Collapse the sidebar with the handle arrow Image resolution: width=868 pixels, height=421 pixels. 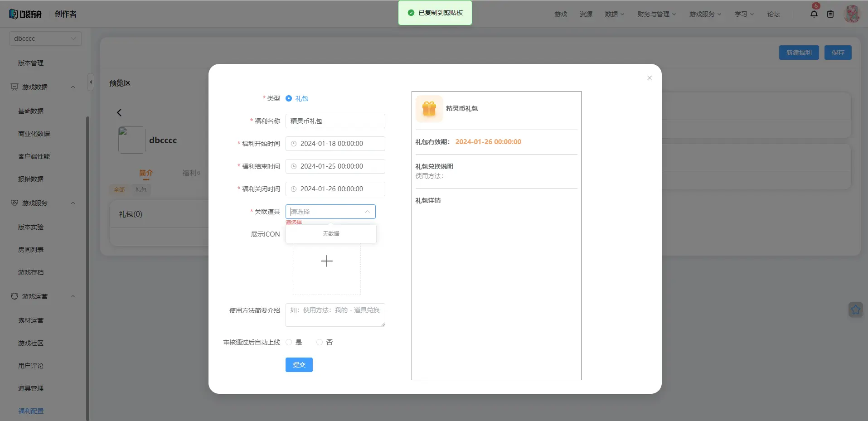click(x=91, y=82)
